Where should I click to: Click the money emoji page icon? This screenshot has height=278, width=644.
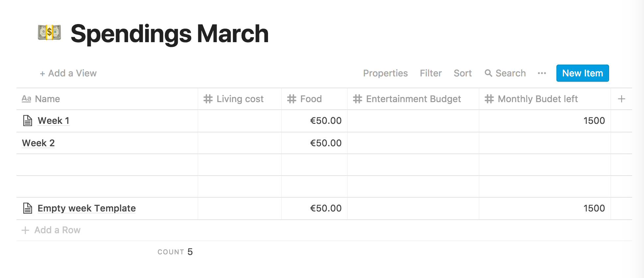point(49,33)
